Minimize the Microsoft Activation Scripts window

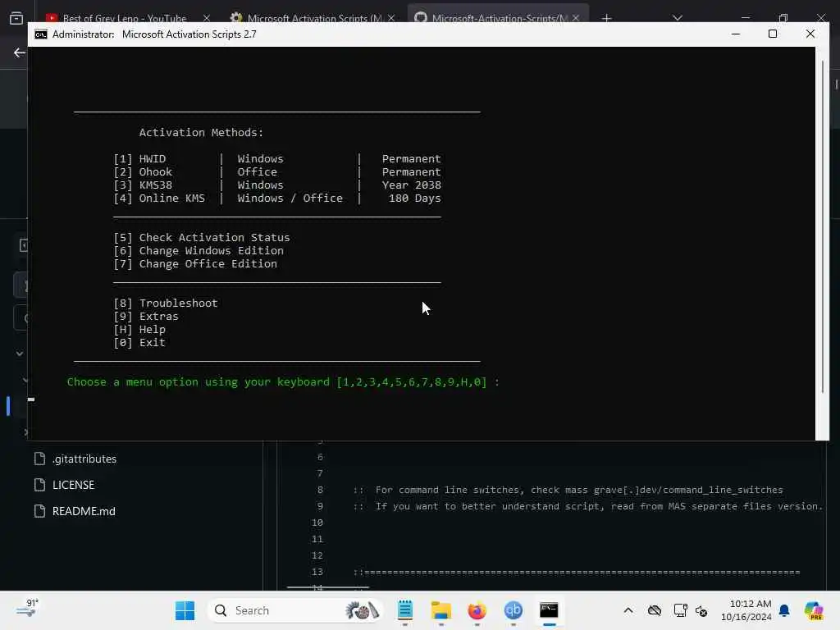(736, 34)
